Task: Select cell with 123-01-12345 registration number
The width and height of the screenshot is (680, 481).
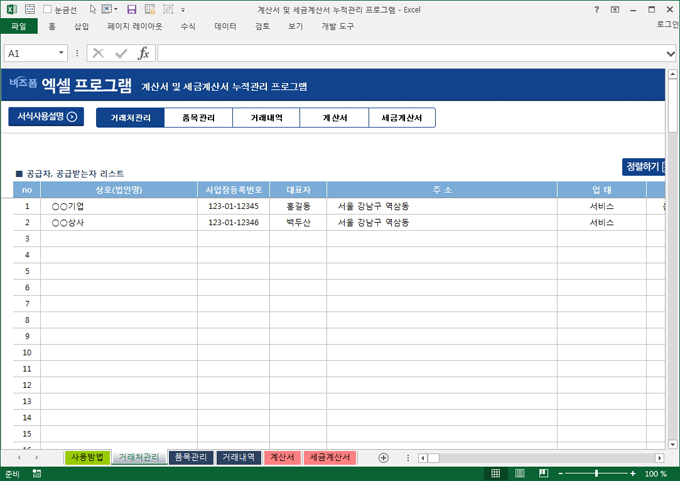Action: click(x=233, y=206)
